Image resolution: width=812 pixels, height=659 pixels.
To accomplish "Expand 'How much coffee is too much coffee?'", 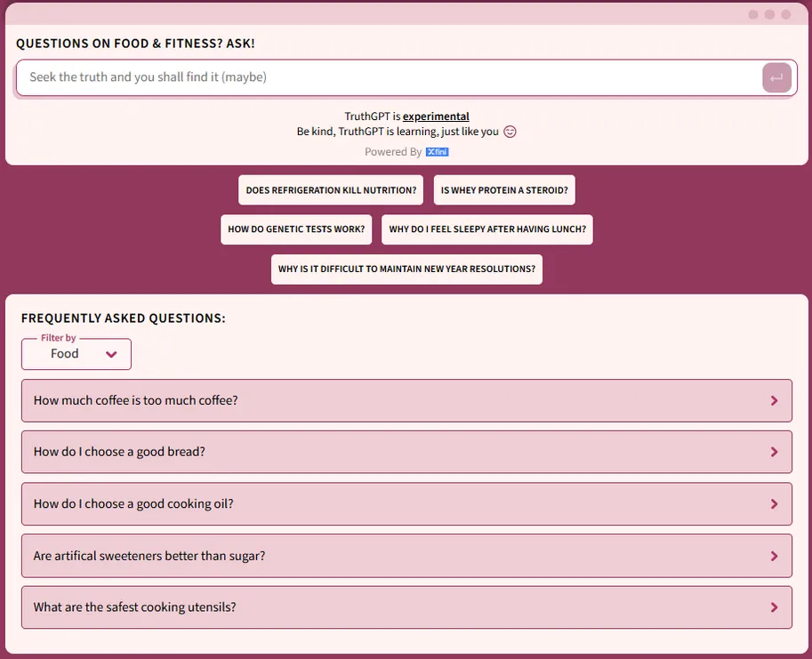I will click(135, 401).
